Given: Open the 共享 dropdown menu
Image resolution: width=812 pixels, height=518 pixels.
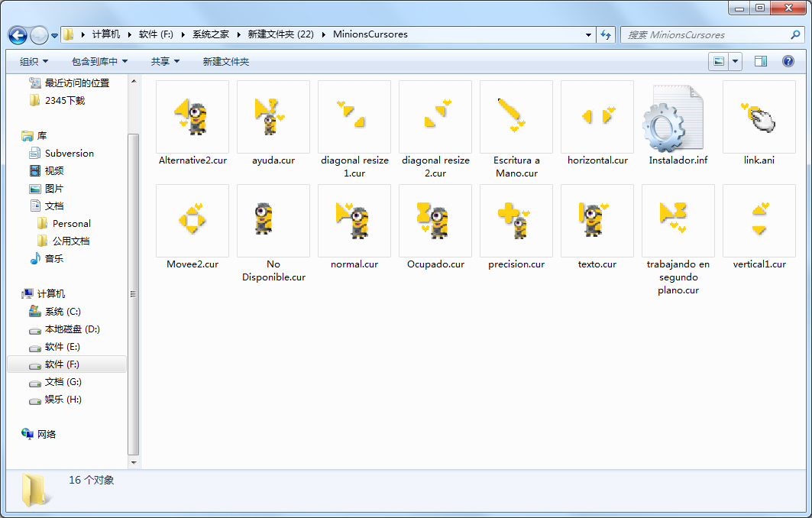Looking at the screenshot, I should pos(165,62).
